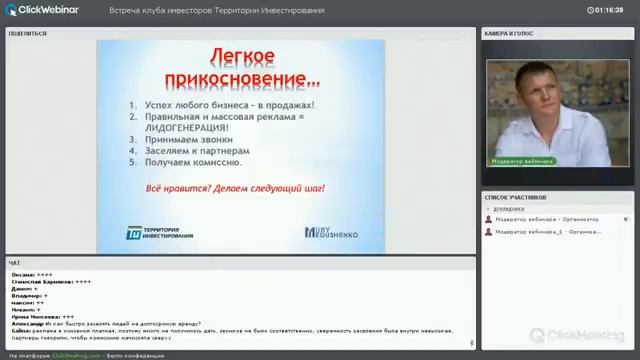
Task: Select participant Модератор вебинара - Организатор
Action: pyautogui.click(x=558, y=220)
